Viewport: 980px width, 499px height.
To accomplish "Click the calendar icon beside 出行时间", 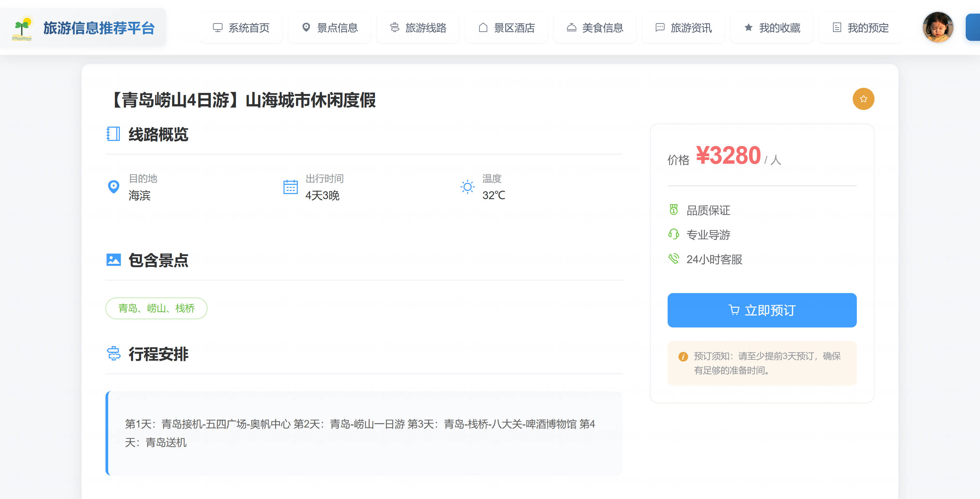I will (x=290, y=187).
